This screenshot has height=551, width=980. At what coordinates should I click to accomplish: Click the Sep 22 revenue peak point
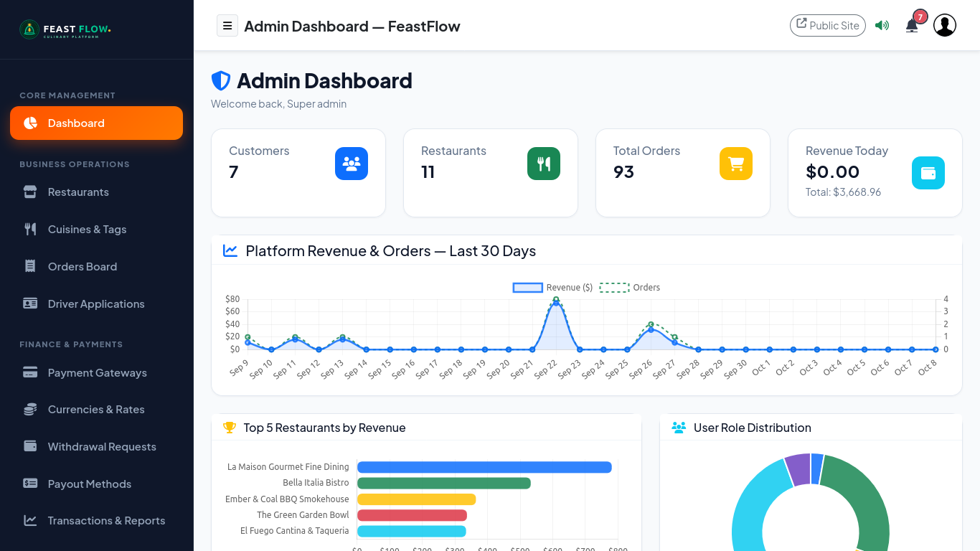tap(556, 303)
